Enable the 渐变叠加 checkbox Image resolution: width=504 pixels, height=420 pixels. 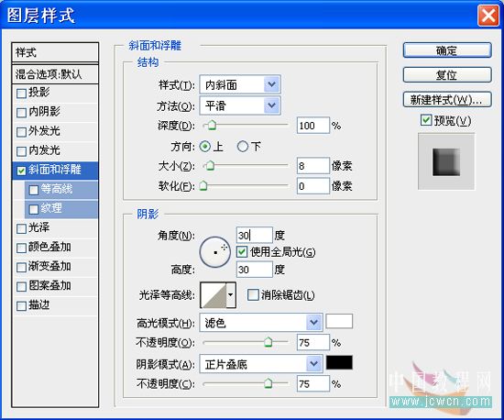pyautogui.click(x=22, y=267)
